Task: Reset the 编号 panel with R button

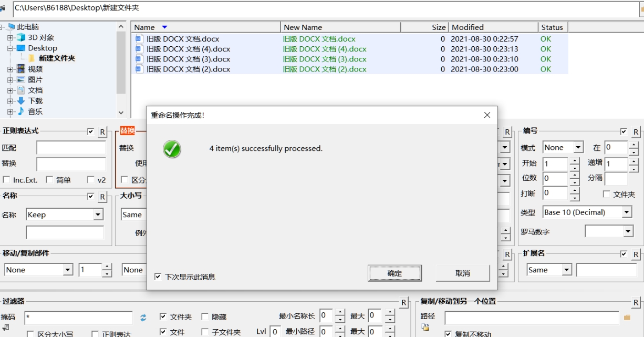Action: pyautogui.click(x=636, y=132)
